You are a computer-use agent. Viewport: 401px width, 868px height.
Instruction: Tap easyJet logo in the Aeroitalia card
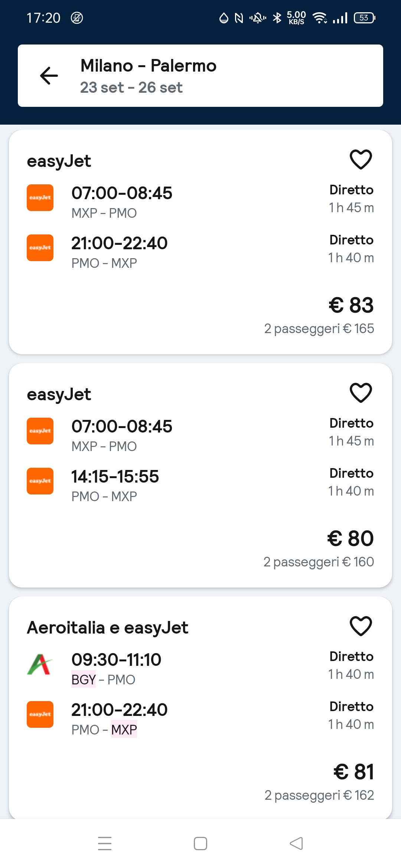coord(40,714)
